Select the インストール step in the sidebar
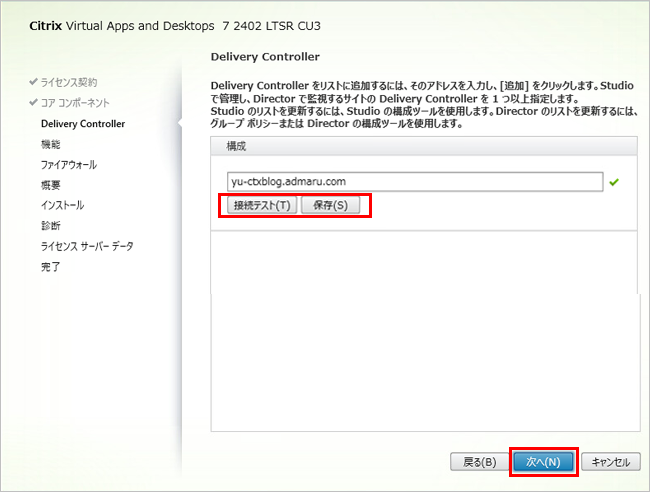This screenshot has height=492, width=650. point(62,205)
